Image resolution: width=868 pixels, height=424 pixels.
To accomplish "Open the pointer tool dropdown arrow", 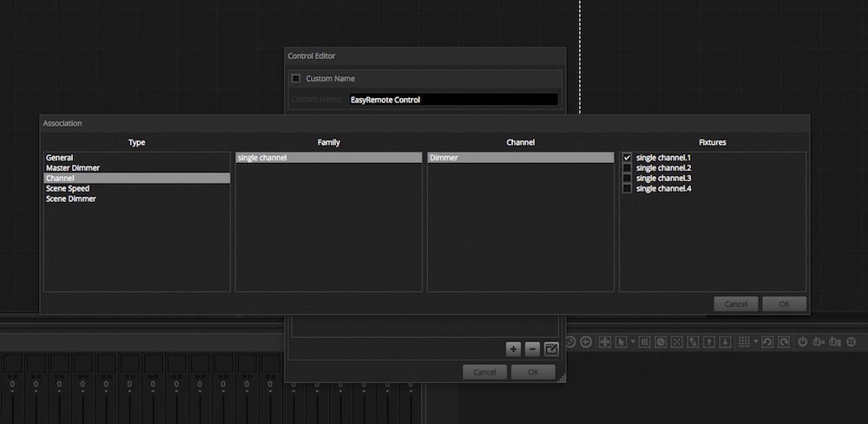I will pos(634,341).
